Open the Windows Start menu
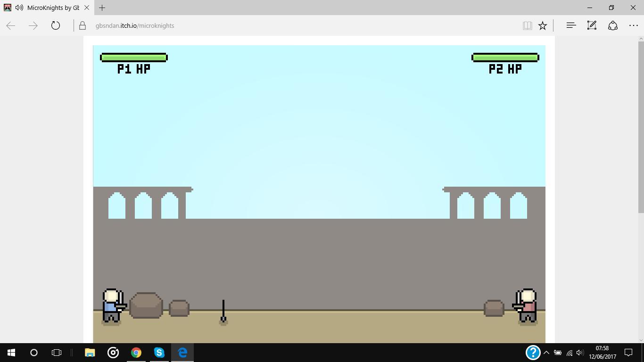The image size is (644, 362). [11, 353]
